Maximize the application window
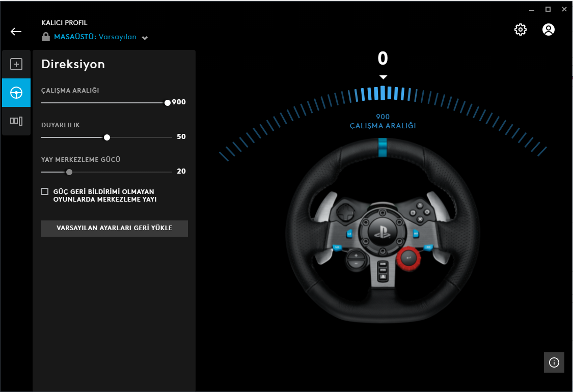 pyautogui.click(x=548, y=9)
